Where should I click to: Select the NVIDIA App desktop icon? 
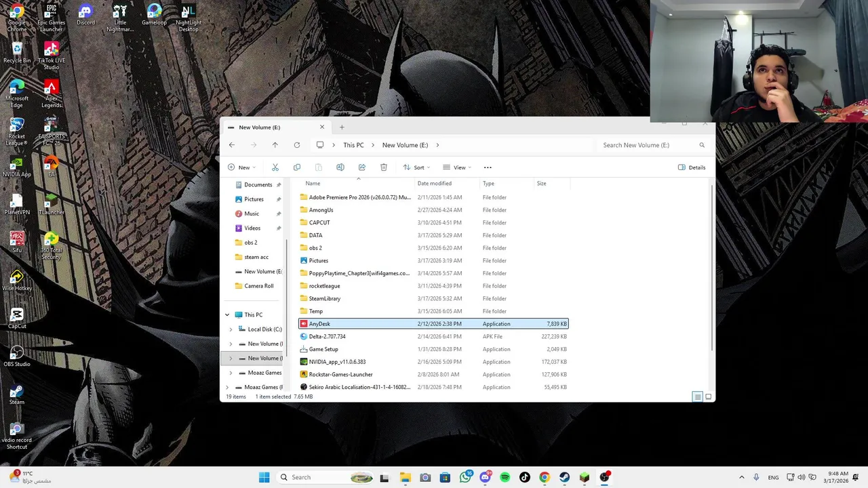17,167
